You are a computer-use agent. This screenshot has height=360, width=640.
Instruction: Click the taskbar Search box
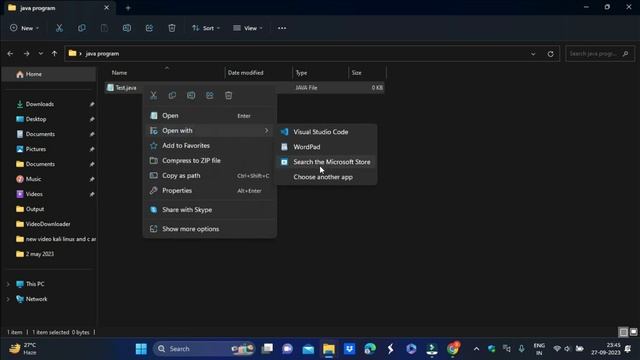pos(204,349)
